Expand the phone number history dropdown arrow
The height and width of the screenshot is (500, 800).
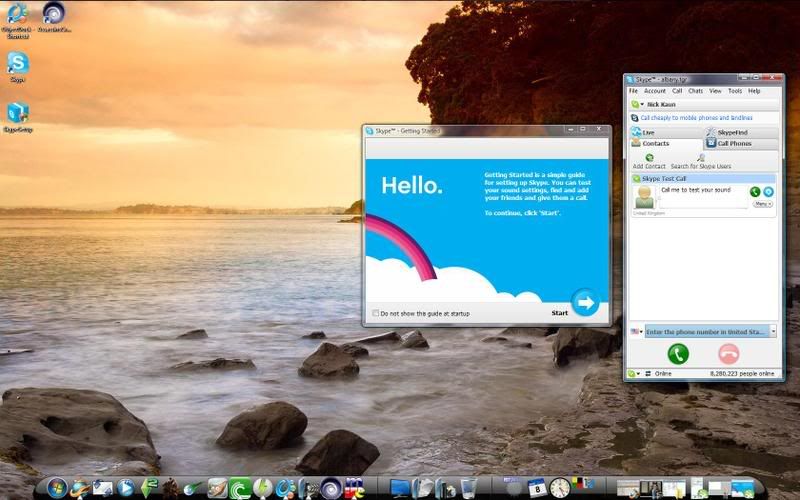point(773,332)
